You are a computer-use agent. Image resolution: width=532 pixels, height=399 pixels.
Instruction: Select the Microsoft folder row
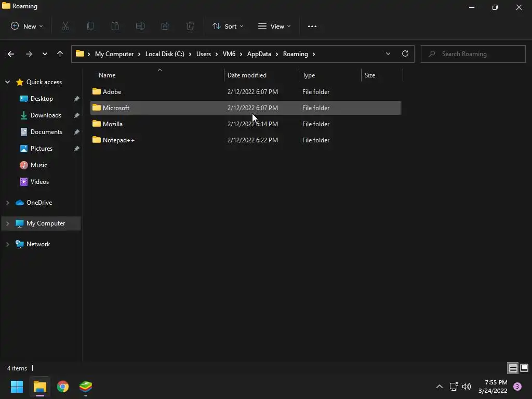point(246,108)
